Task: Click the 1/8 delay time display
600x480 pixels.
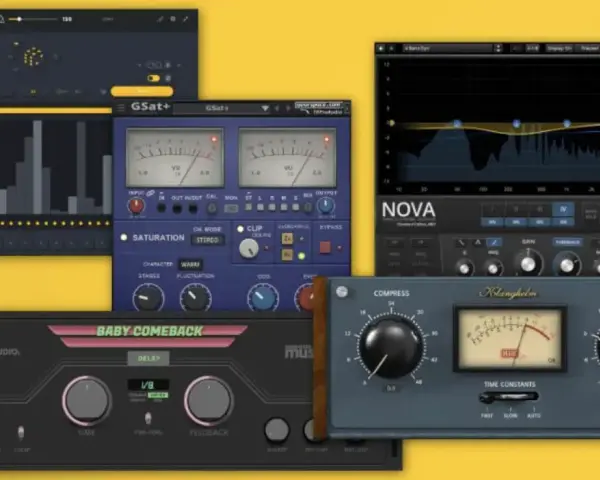Action: click(x=148, y=385)
